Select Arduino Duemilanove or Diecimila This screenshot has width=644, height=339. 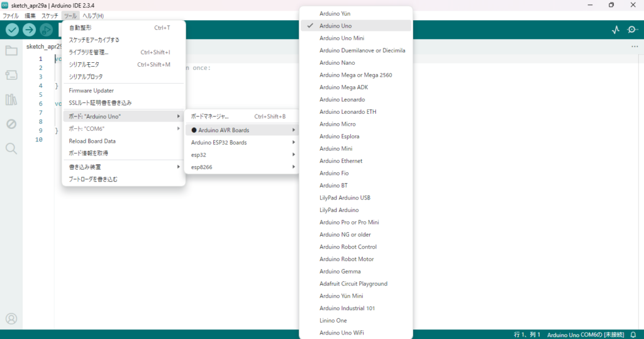pyautogui.click(x=356, y=50)
